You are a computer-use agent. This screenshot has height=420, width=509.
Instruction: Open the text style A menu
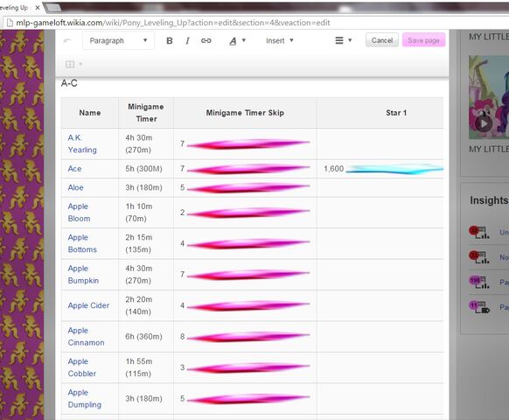pos(237,40)
